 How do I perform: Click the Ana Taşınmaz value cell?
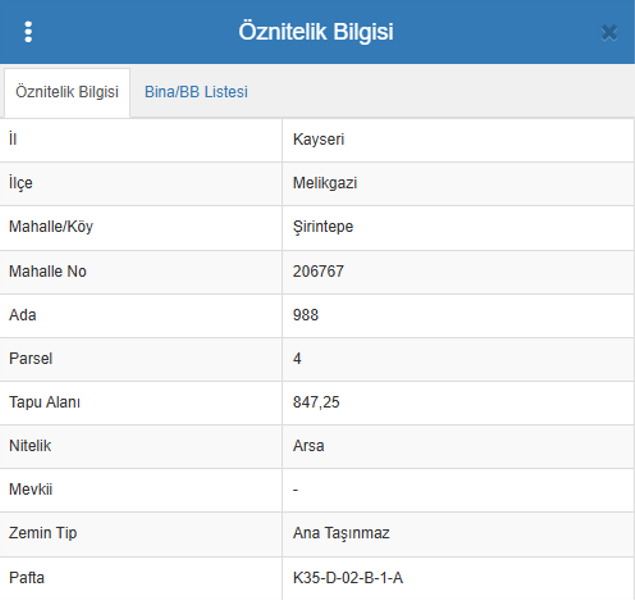[341, 534]
